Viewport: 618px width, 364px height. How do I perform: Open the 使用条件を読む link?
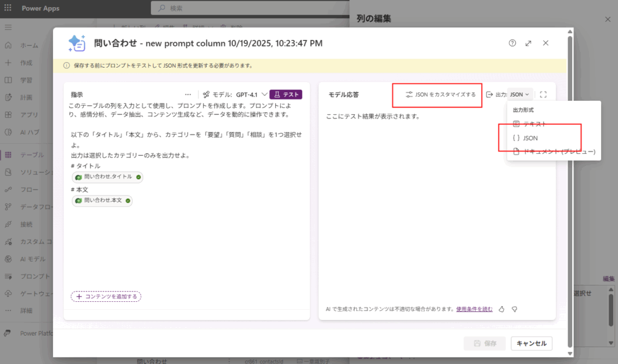[x=474, y=309]
